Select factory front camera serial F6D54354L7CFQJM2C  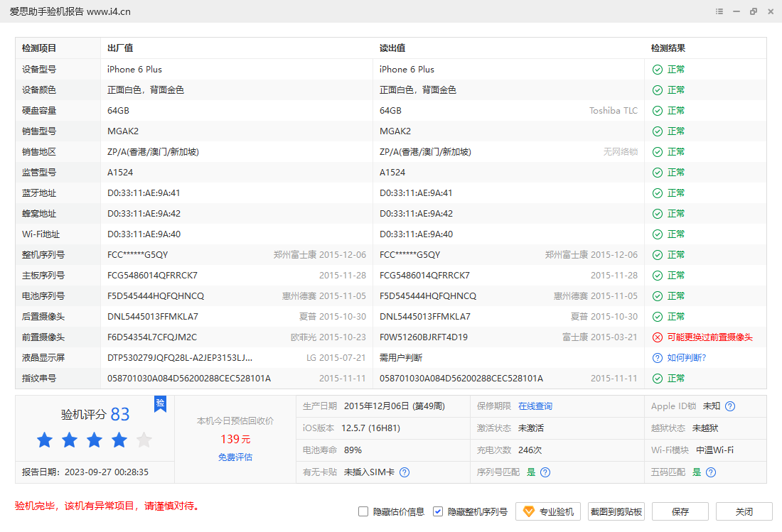[152, 337]
